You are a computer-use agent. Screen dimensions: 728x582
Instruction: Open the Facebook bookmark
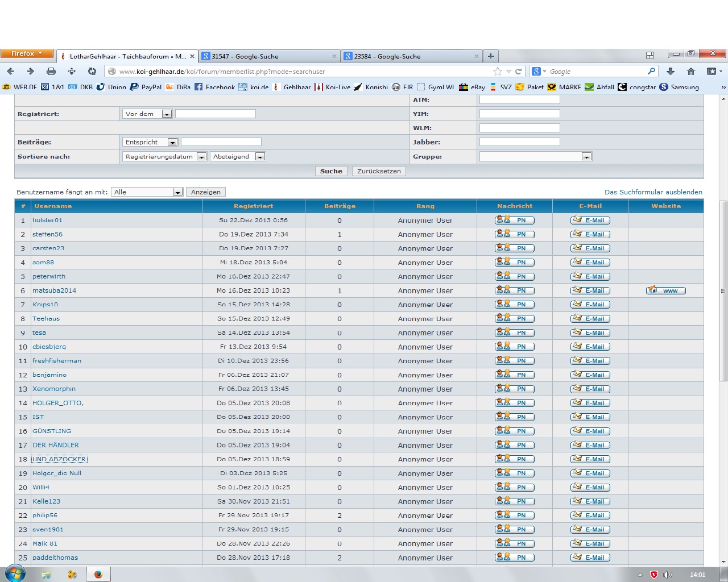tap(214, 87)
